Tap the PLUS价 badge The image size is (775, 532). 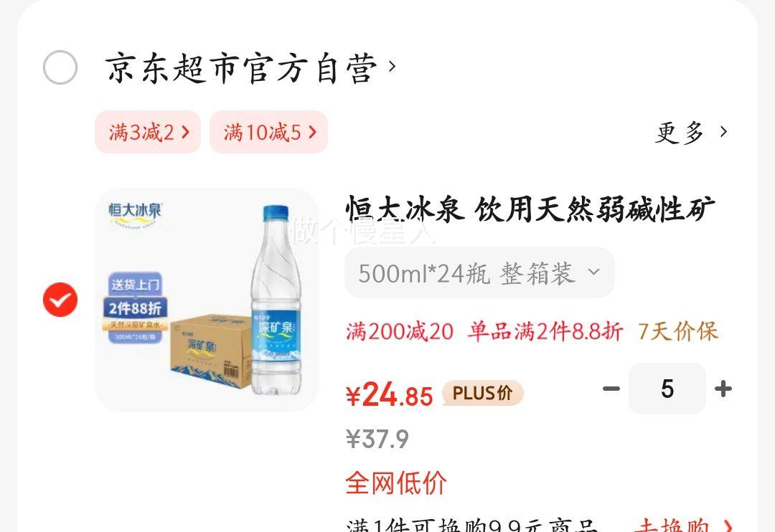click(x=482, y=393)
